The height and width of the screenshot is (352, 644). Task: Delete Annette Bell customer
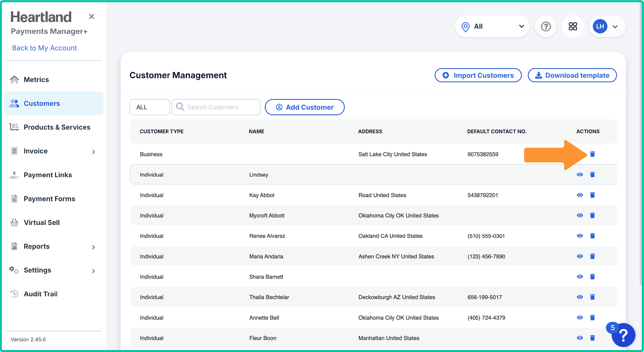coord(592,318)
